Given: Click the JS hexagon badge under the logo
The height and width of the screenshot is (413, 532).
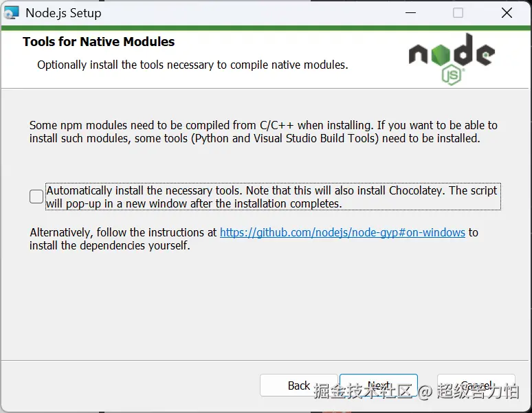Looking at the screenshot, I should (x=452, y=76).
